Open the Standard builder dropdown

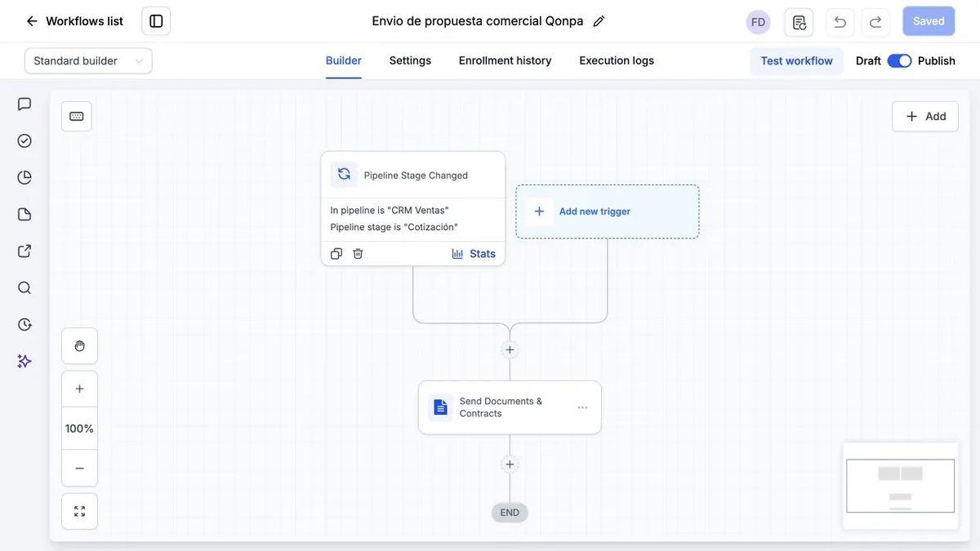88,60
